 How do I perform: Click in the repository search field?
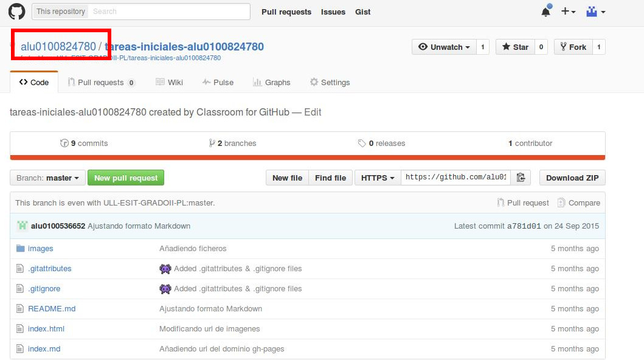(169, 12)
